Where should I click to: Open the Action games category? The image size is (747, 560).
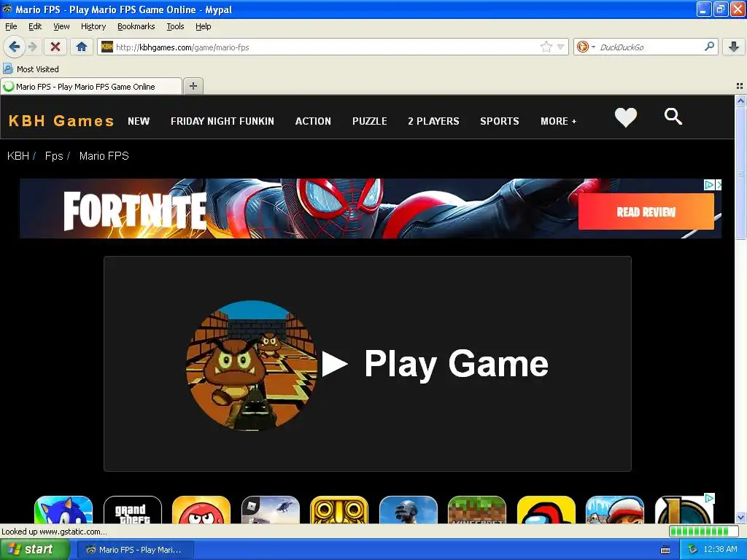[x=313, y=121]
